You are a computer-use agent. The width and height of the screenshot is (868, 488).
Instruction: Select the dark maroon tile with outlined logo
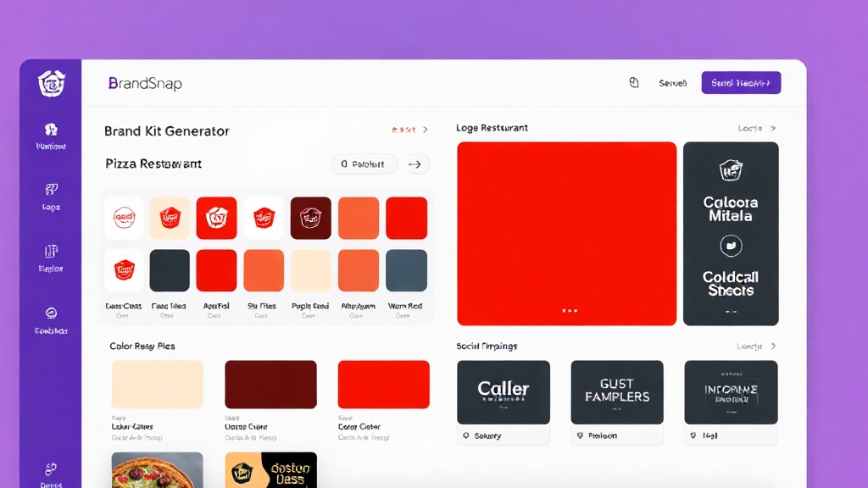(x=311, y=218)
